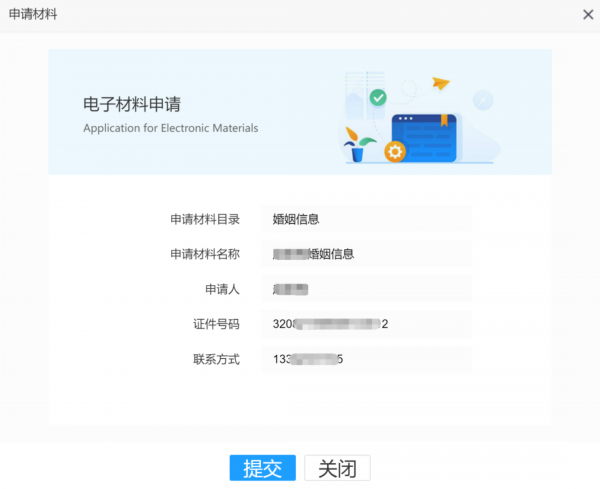Click the green checkmark badge in banner
The height and width of the screenshot is (489, 600).
pos(377,97)
